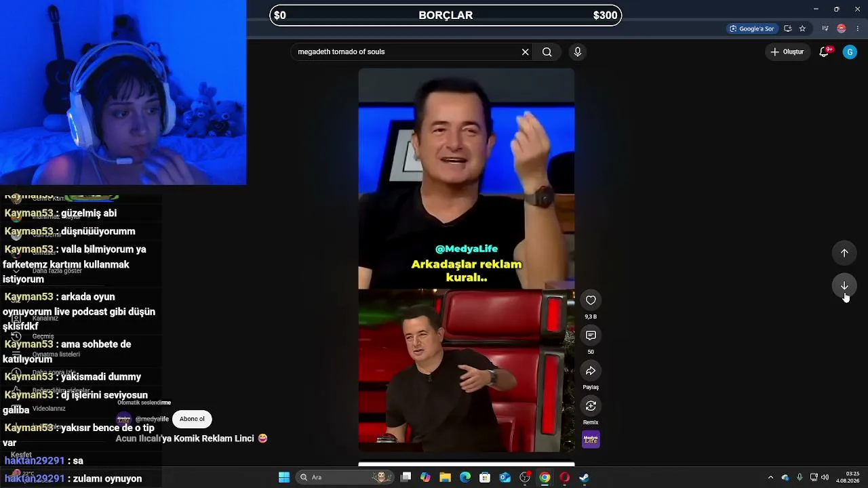Image resolution: width=868 pixels, height=488 pixels.
Task: Open Steam from the taskbar
Action: (584, 477)
